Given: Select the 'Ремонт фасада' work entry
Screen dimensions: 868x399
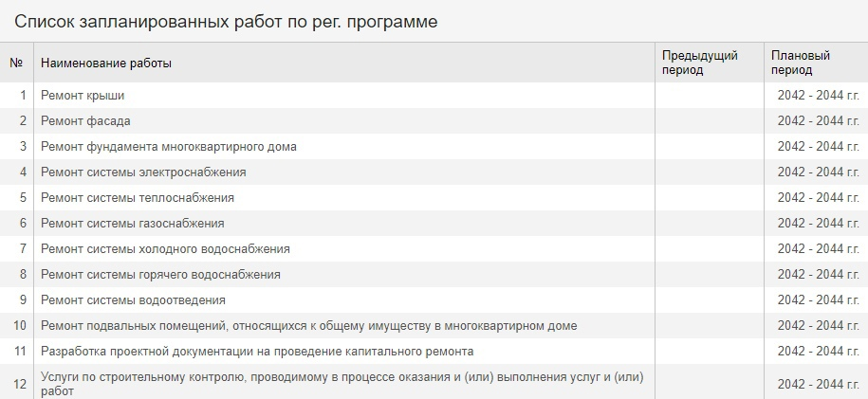Looking at the screenshot, I should [85, 121].
